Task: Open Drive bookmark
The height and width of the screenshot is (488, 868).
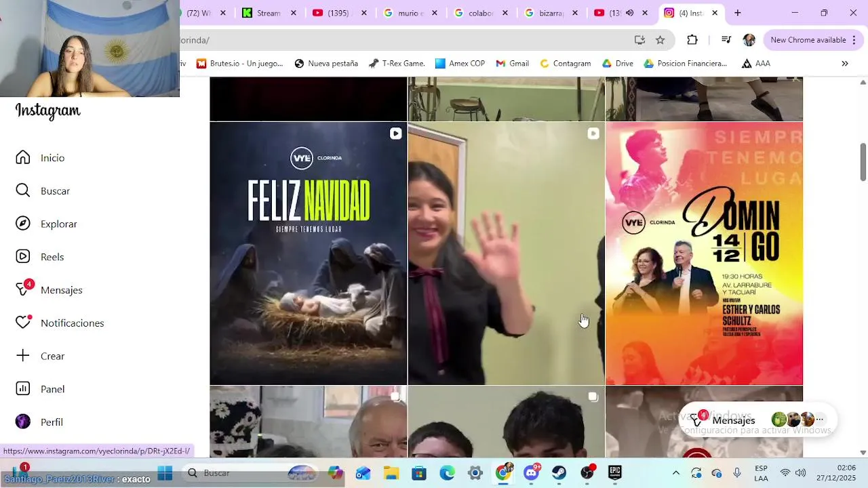Action: (617, 64)
